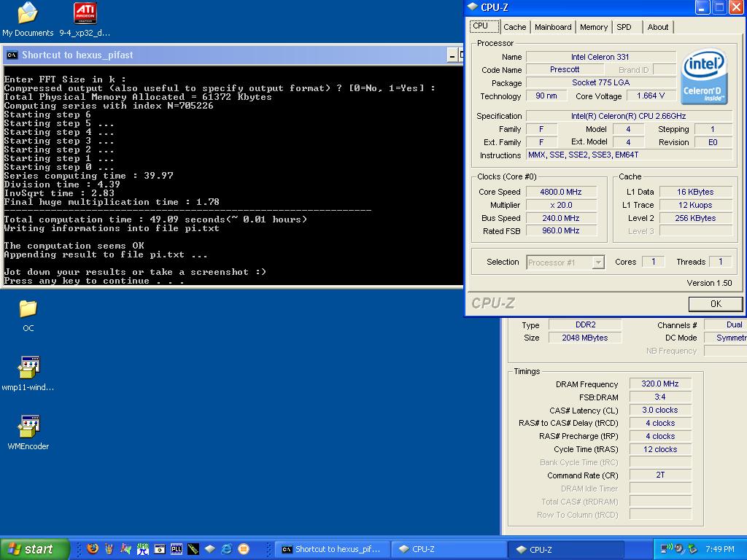Click the Package Socket 775 LGA value
Screen dimensions: 747x560
coord(600,82)
